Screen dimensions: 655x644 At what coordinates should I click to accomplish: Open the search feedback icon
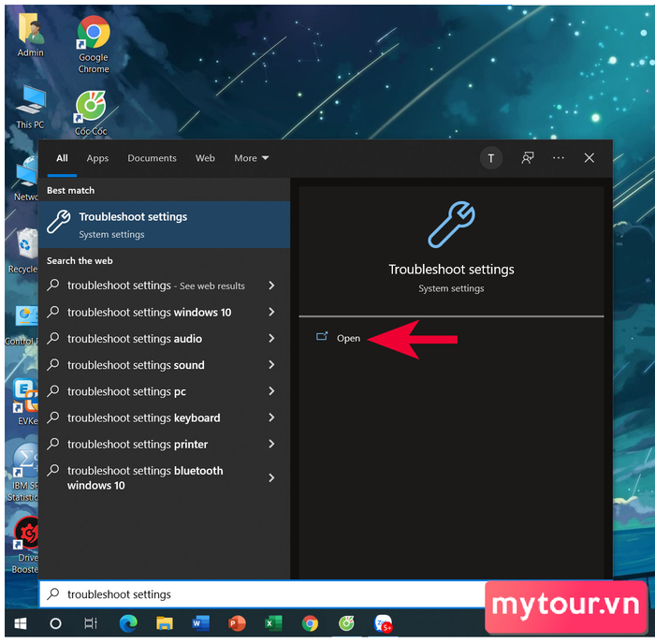(527, 158)
